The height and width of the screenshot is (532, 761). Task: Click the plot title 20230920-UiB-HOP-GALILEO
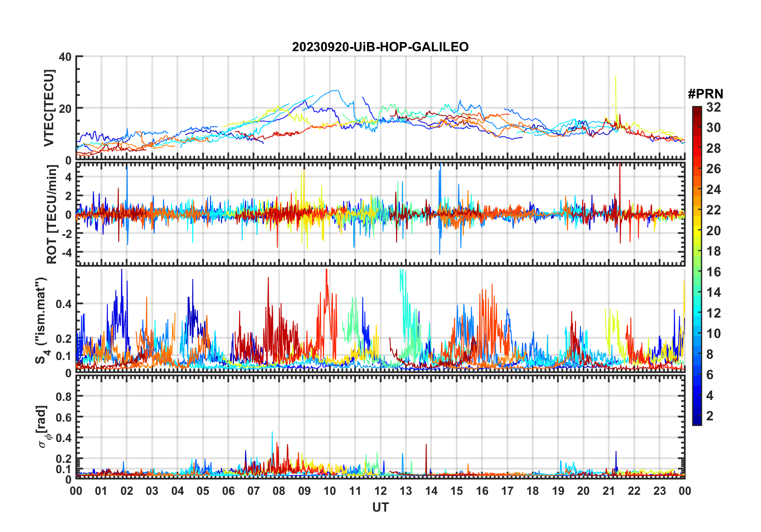click(380, 47)
